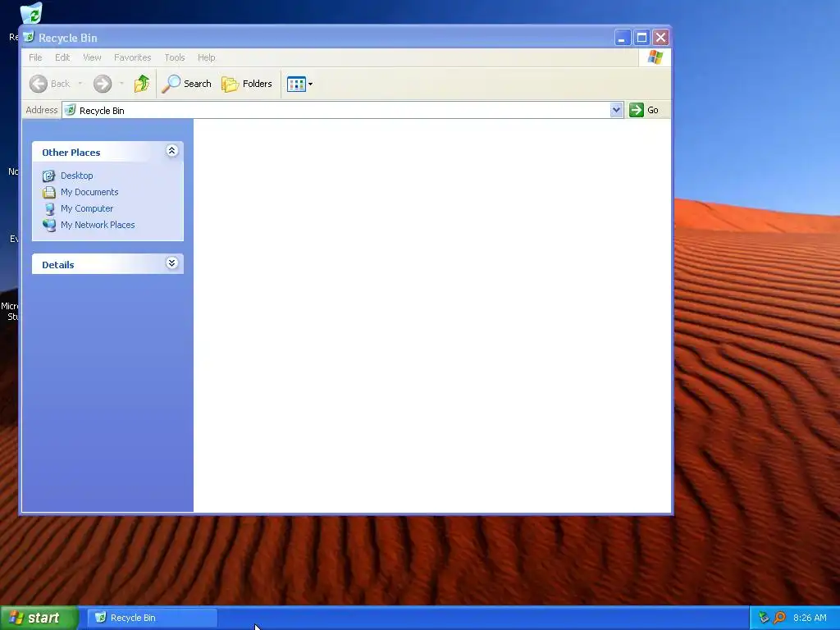Viewport: 840px width, 630px height.
Task: Close the Recycle Bin window
Action: point(660,38)
